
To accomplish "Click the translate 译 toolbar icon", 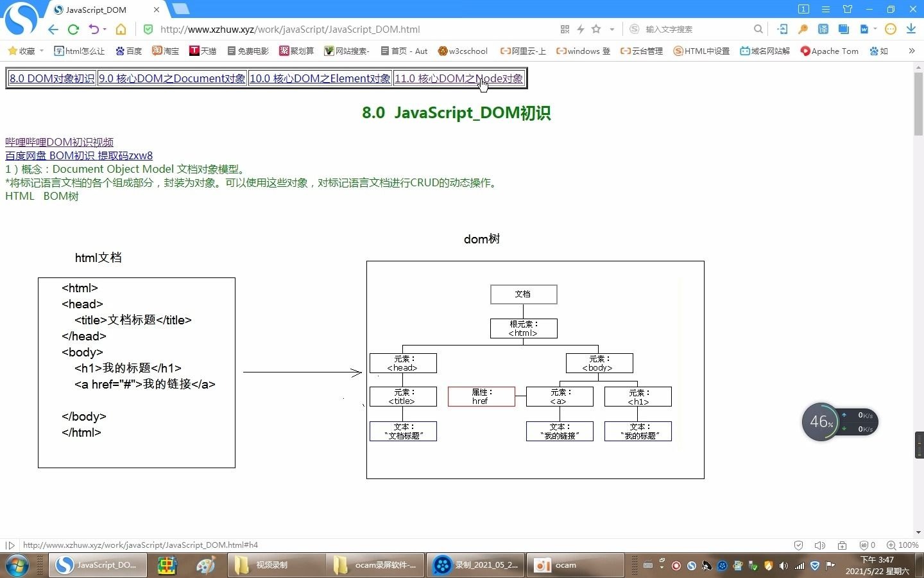I will click(x=823, y=30).
